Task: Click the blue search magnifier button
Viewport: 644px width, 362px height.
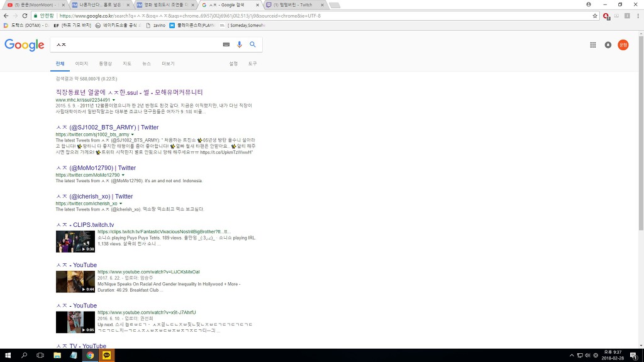Action: click(253, 45)
